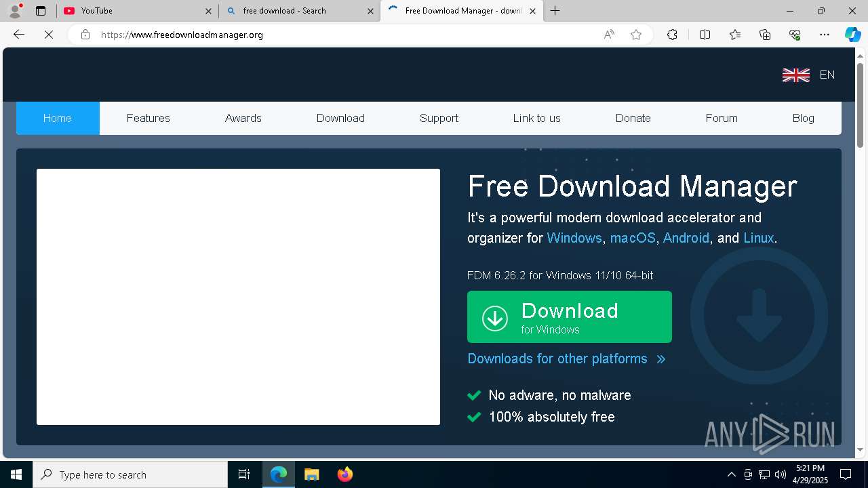Open the Collections panel
Image resolution: width=868 pixels, height=488 pixels.
point(765,35)
